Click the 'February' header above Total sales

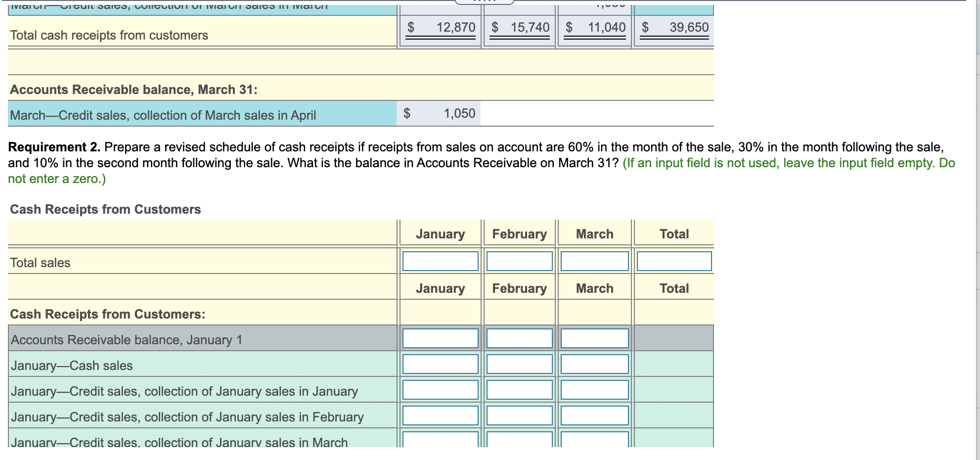[x=520, y=234]
